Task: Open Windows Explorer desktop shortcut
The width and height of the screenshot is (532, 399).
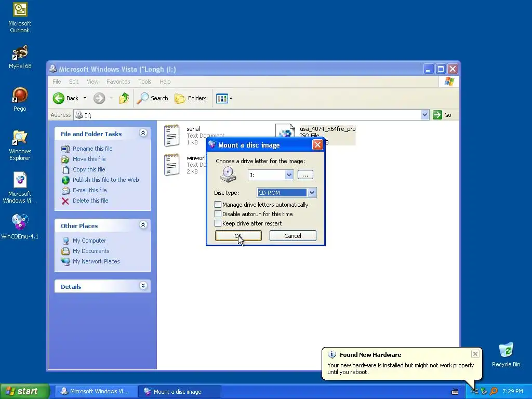Action: click(x=20, y=145)
